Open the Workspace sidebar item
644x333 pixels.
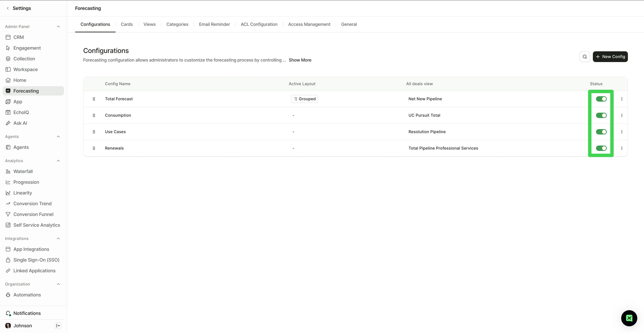pos(33,69)
